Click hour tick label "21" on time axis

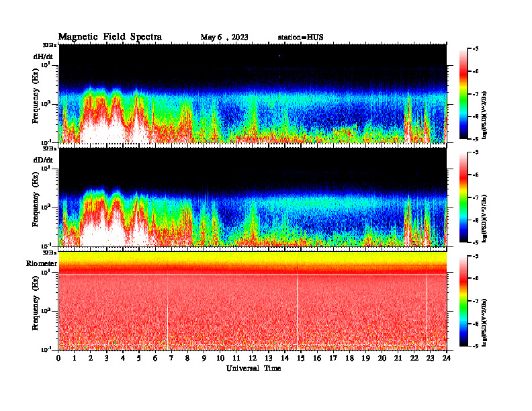[398, 358]
